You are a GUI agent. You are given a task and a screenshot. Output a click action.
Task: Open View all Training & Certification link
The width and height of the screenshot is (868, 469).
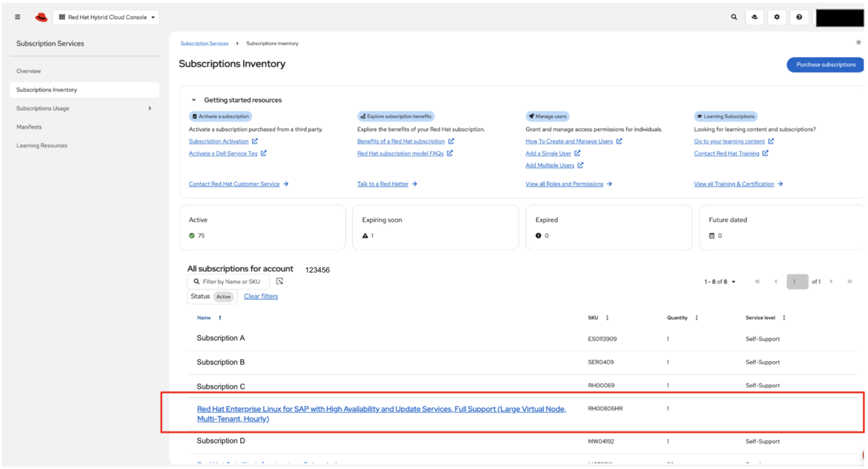pos(733,184)
